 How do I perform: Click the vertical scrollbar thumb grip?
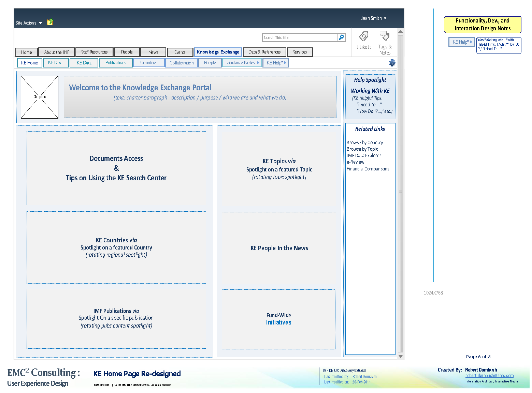point(401,194)
